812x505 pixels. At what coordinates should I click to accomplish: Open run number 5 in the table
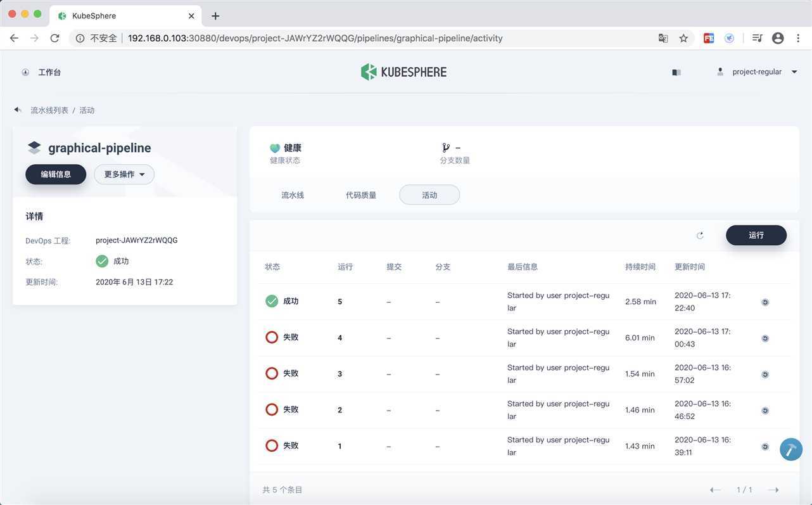[x=340, y=302]
